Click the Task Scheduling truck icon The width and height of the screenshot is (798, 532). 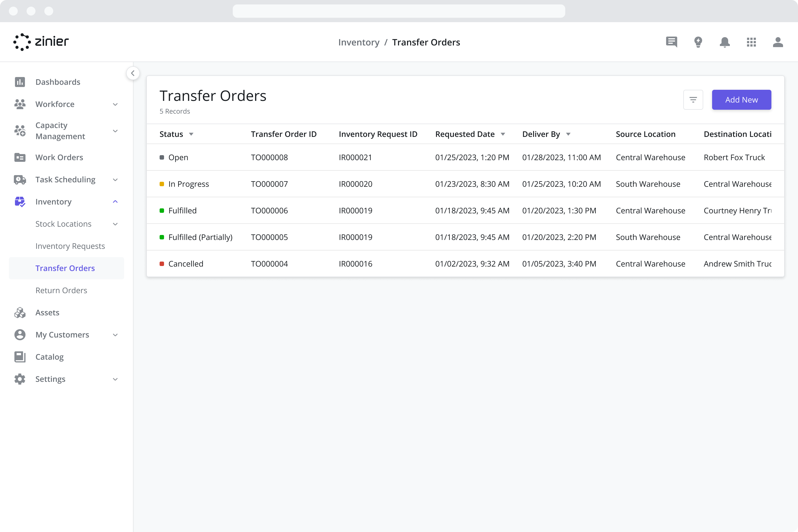[20, 180]
